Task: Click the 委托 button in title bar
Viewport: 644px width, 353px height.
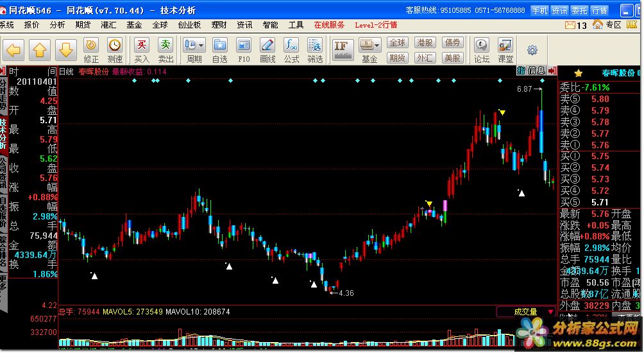Action: (579, 10)
